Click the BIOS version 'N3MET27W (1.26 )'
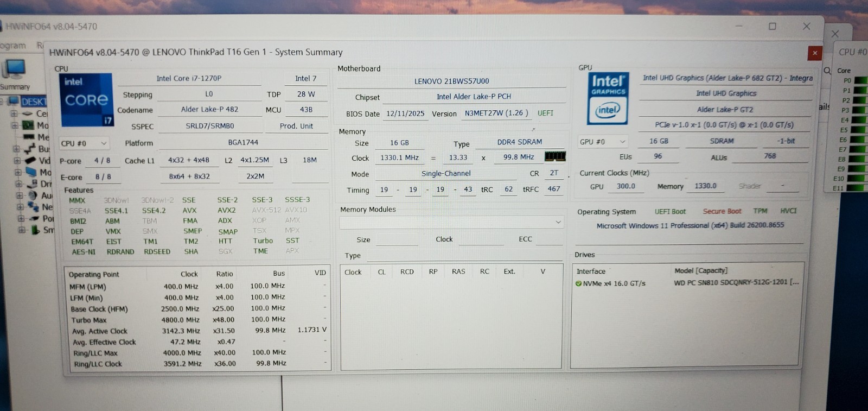This screenshot has width=868, height=411. 496,113
